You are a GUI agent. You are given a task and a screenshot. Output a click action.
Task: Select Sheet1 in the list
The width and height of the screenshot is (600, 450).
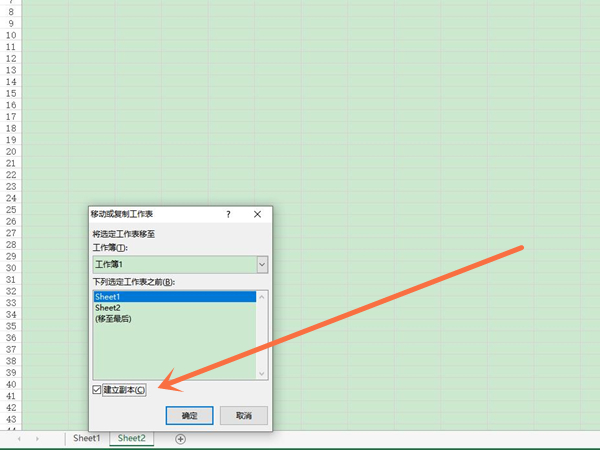point(175,297)
